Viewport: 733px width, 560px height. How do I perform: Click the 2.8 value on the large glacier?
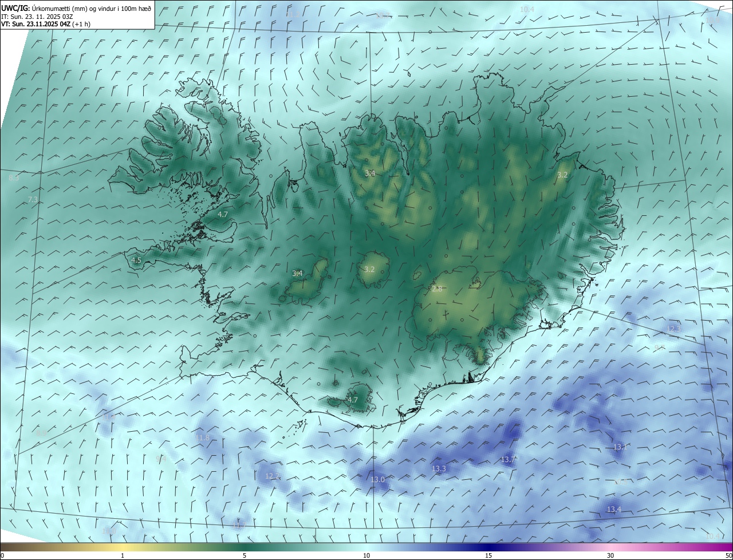[437, 289]
